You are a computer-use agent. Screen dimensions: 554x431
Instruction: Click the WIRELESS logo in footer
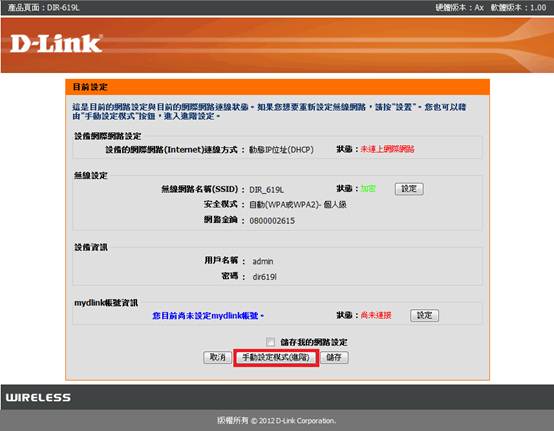[38, 397]
